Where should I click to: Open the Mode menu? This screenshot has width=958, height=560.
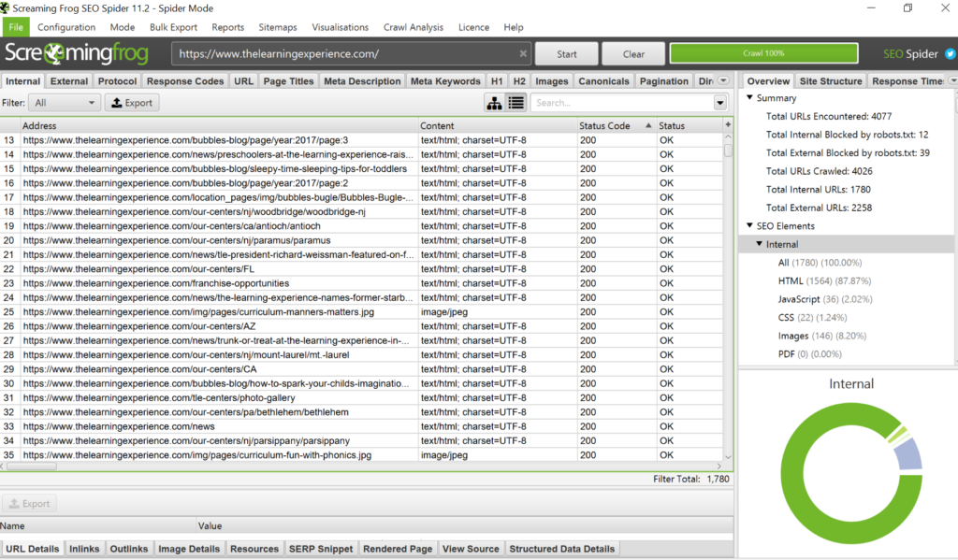123,27
